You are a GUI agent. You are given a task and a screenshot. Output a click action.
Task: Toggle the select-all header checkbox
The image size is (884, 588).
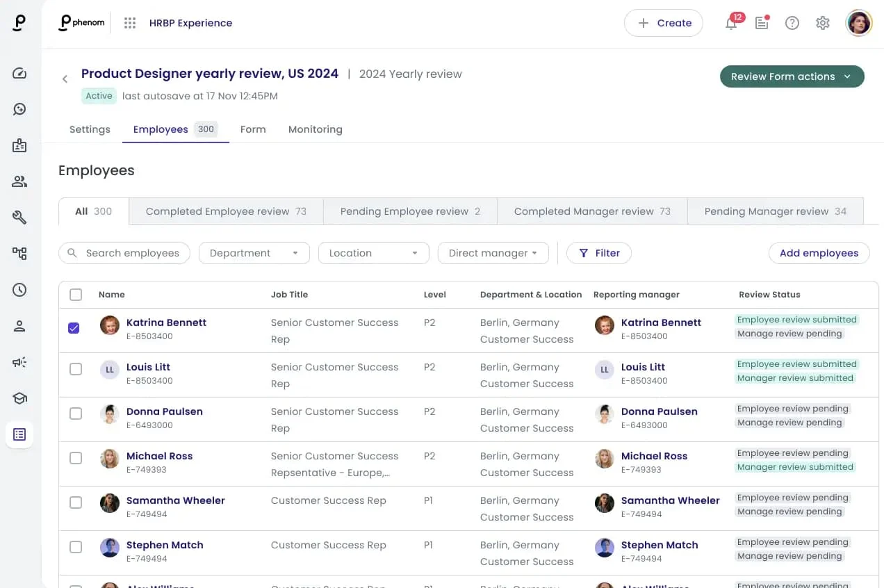point(76,295)
